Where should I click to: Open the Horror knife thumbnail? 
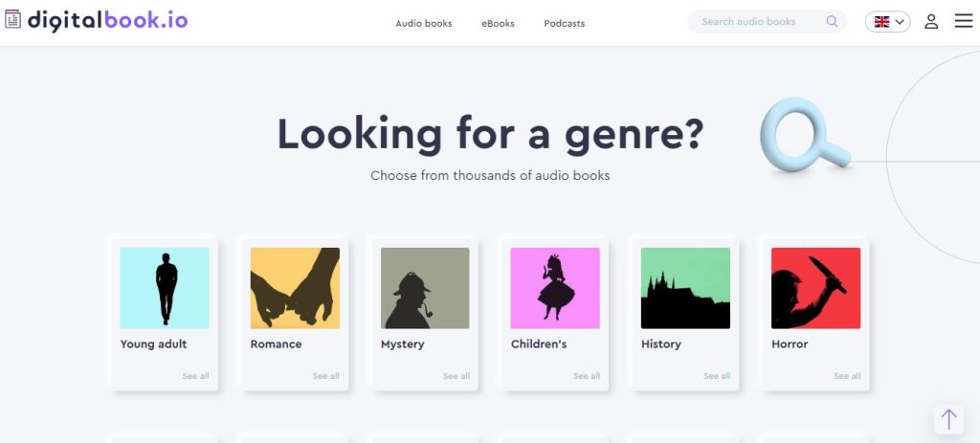(x=815, y=288)
